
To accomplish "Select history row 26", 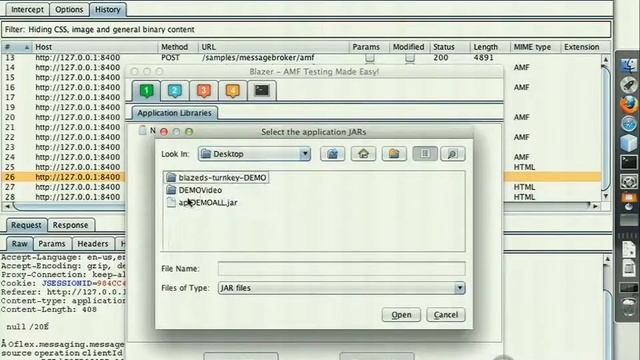I will [63, 177].
